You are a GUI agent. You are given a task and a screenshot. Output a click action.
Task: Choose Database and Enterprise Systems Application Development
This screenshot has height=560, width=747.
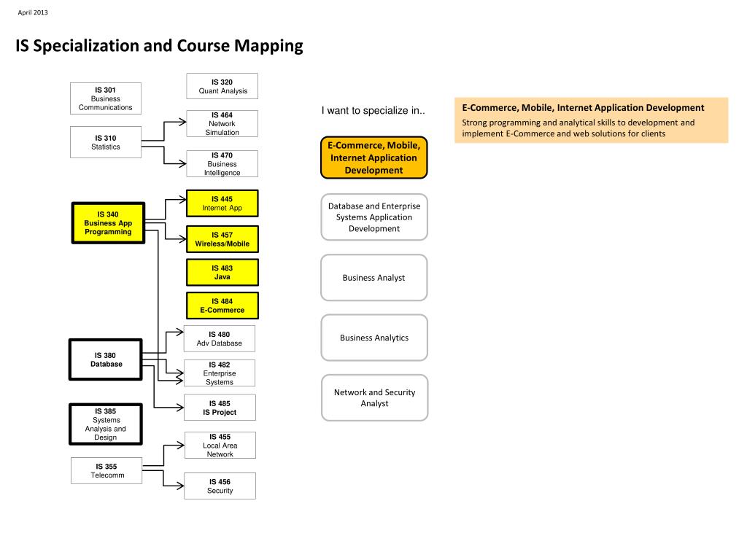tap(374, 217)
